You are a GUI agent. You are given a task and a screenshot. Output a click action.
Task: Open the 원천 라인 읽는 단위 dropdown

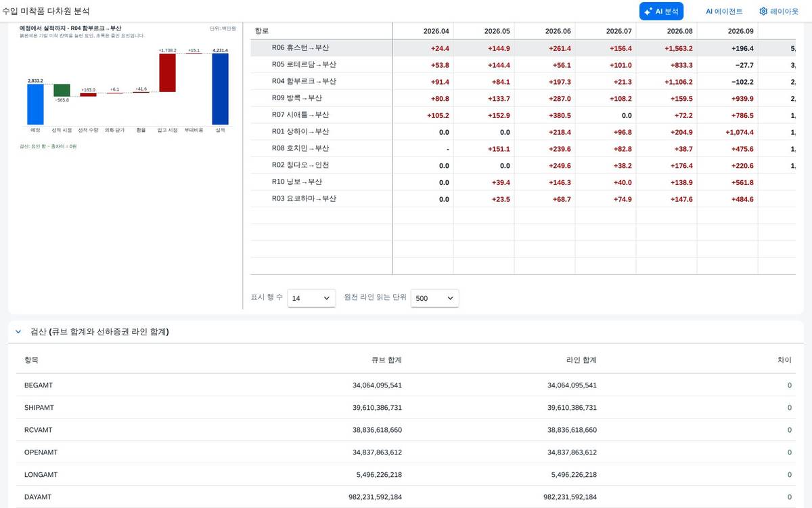tap(434, 298)
